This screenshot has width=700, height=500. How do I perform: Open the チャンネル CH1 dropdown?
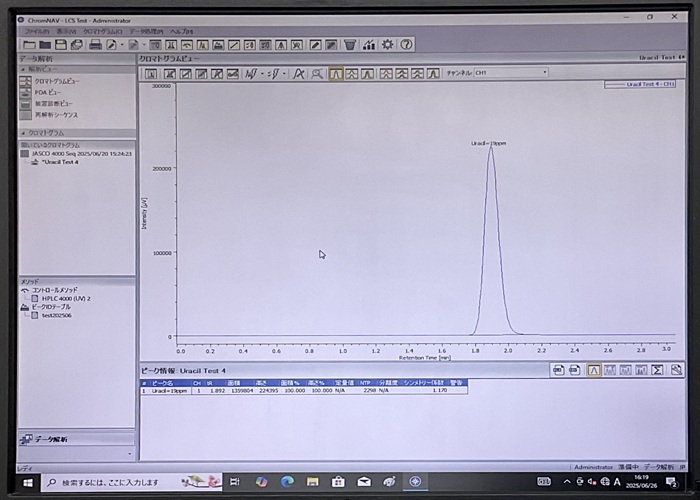tap(510, 73)
